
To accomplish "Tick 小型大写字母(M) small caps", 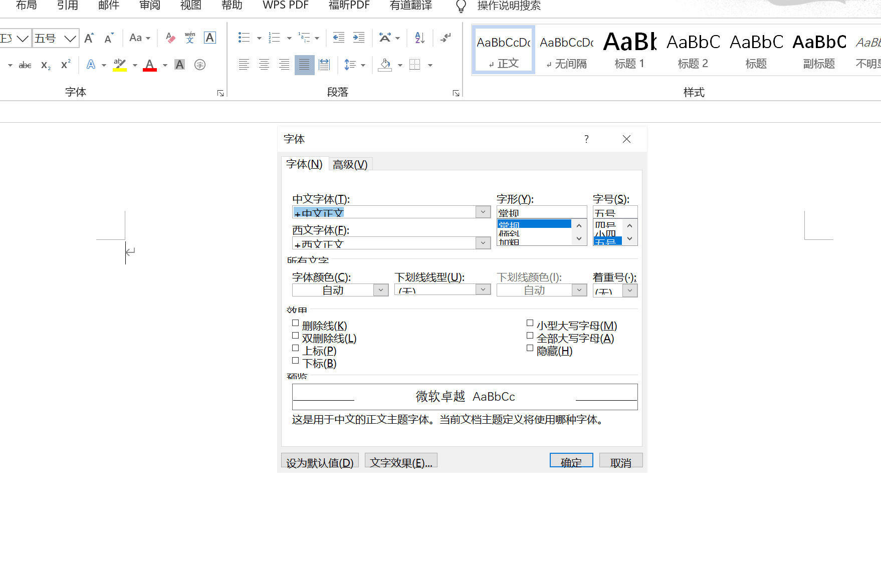I will [530, 324].
